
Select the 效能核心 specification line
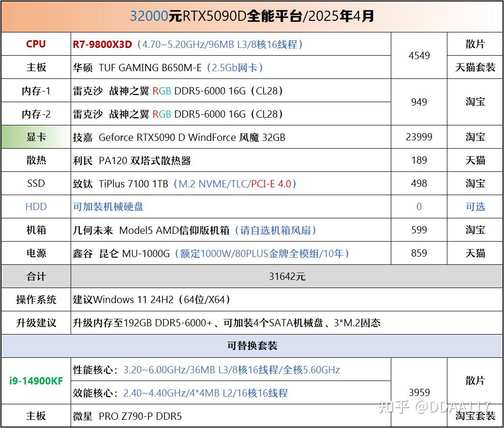pyautogui.click(x=180, y=393)
